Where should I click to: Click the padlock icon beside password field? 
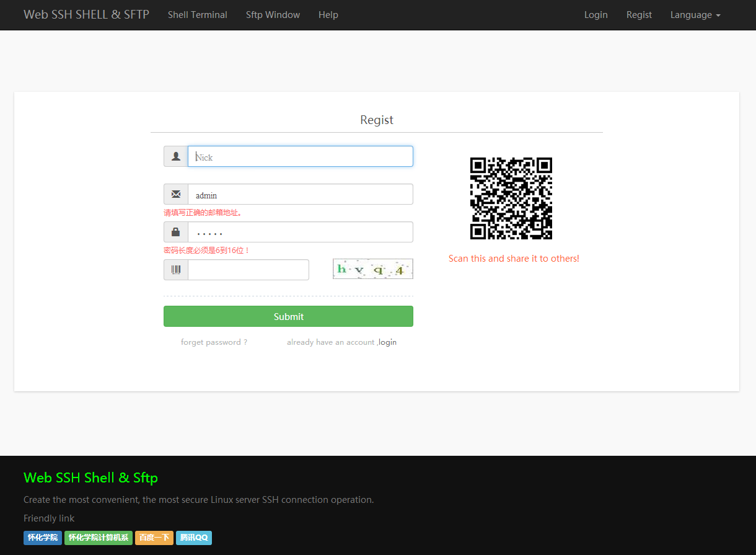(x=176, y=232)
